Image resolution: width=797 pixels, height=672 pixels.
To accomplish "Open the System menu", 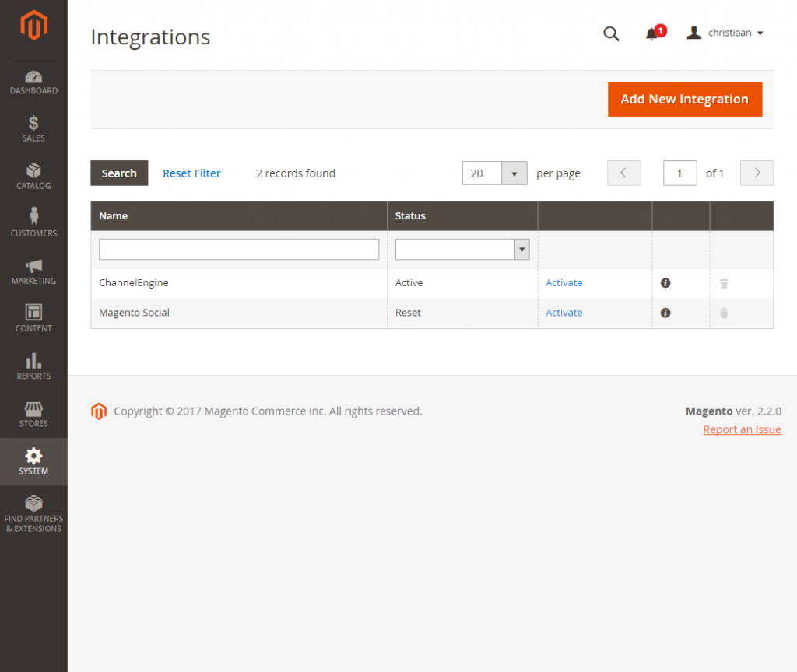I will pos(33,462).
